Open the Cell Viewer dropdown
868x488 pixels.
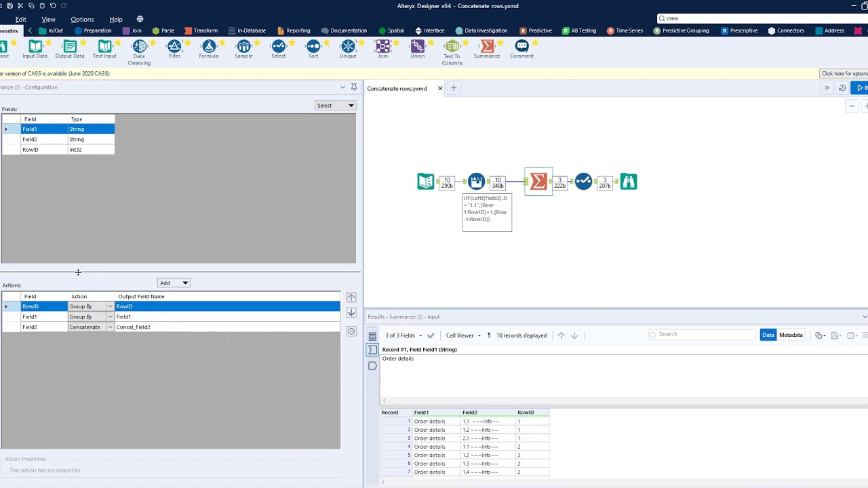(x=463, y=335)
